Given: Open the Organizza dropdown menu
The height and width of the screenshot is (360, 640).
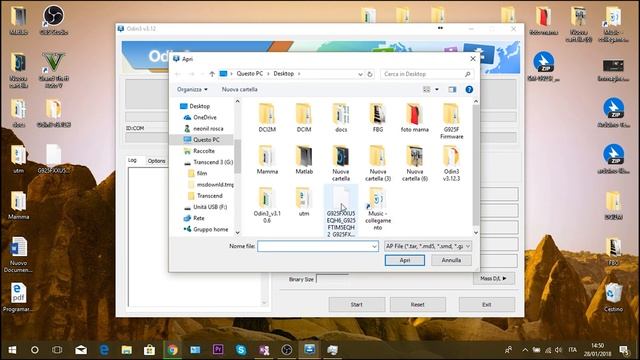Looking at the screenshot, I should [x=192, y=89].
